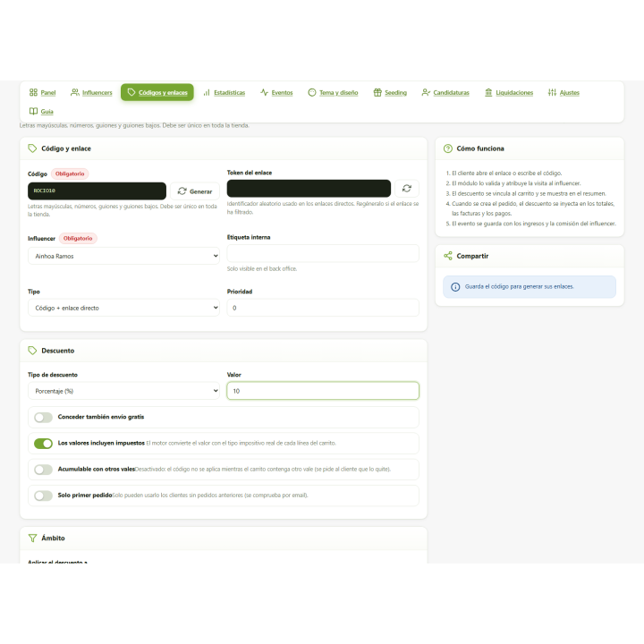This screenshot has width=644, height=644.
Task: Switch to the Eventos tab
Action: click(276, 92)
